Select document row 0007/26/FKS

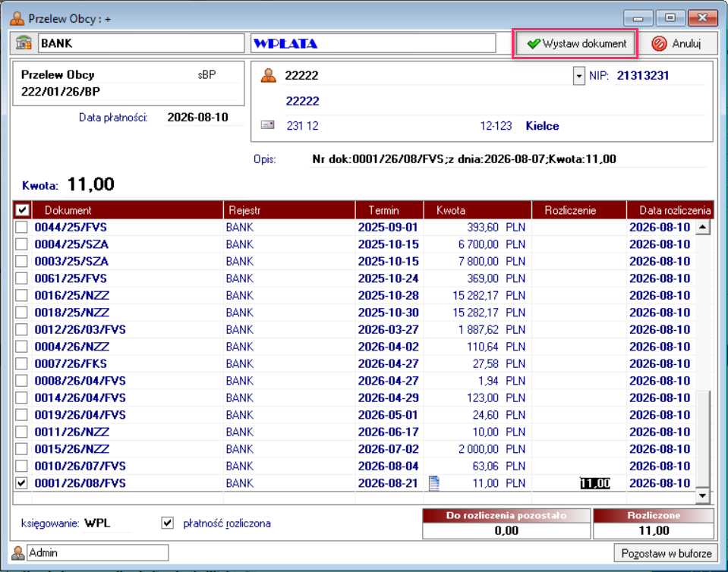[x=355, y=363]
